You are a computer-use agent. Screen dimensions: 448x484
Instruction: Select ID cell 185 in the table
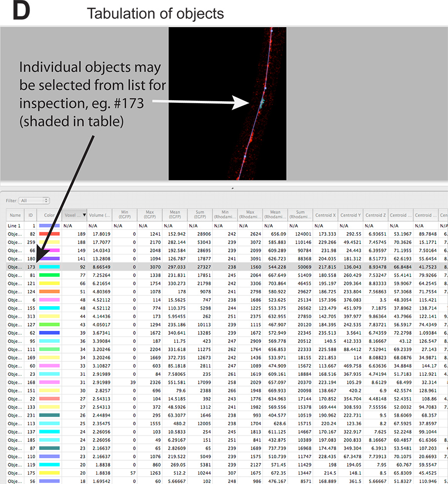(x=31, y=440)
